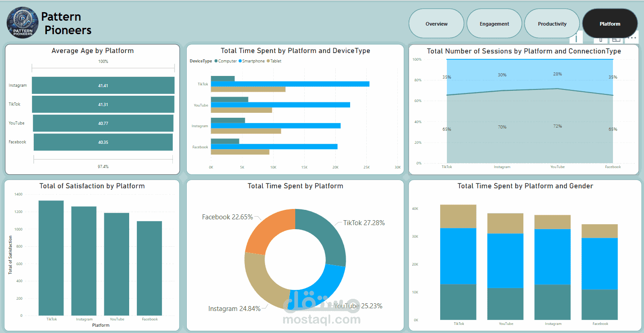Viewport: 644px width, 333px height.
Task: Click the 'Facebook 22.65%' donut label
Action: [x=227, y=217]
